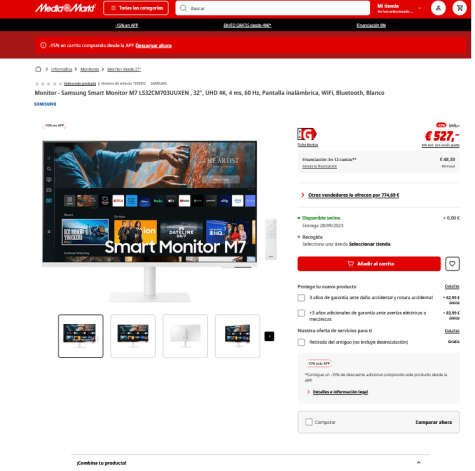This screenshot has height=471, width=475.
Task: Tick the 'Comparar' checkbox
Action: pyautogui.click(x=309, y=422)
